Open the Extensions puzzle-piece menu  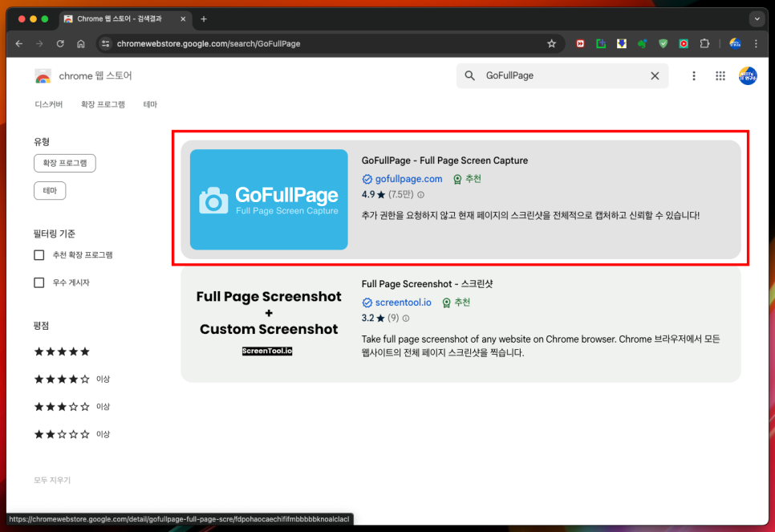(x=705, y=44)
